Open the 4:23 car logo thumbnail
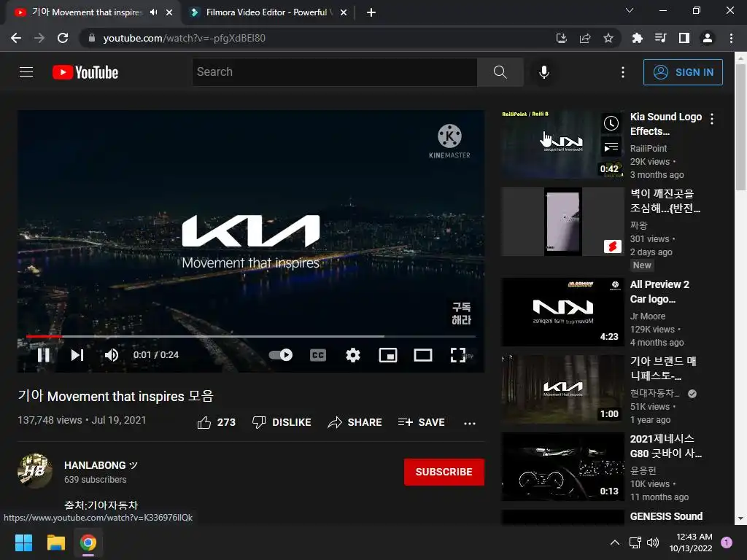 tap(562, 312)
